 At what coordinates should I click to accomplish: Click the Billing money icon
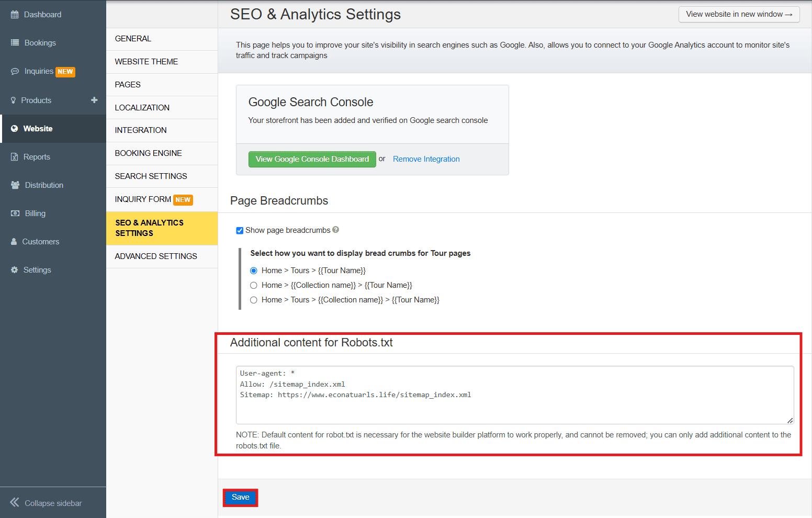click(15, 213)
